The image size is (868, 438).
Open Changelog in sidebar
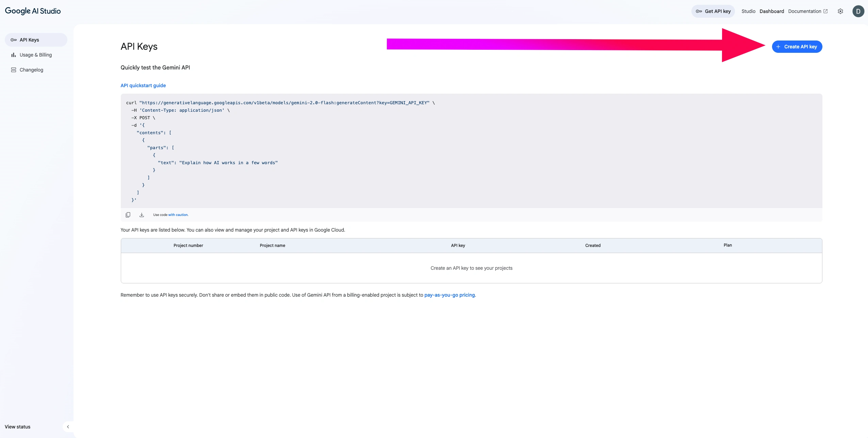coord(31,70)
